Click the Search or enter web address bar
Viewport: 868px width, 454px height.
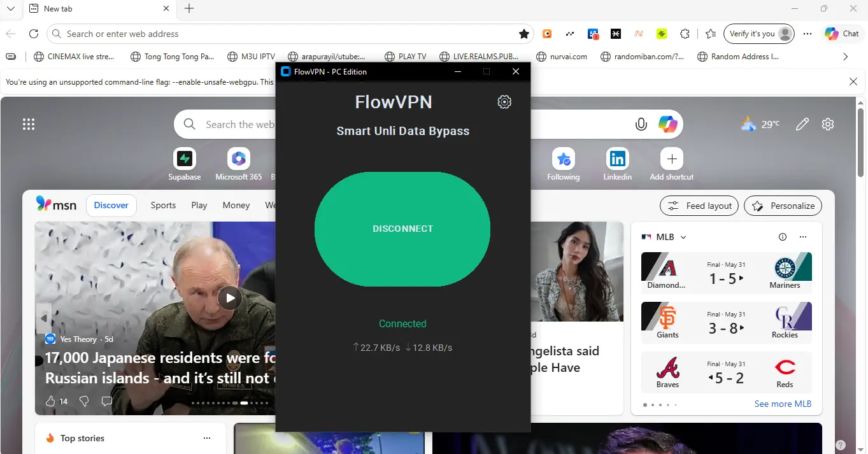pos(290,34)
